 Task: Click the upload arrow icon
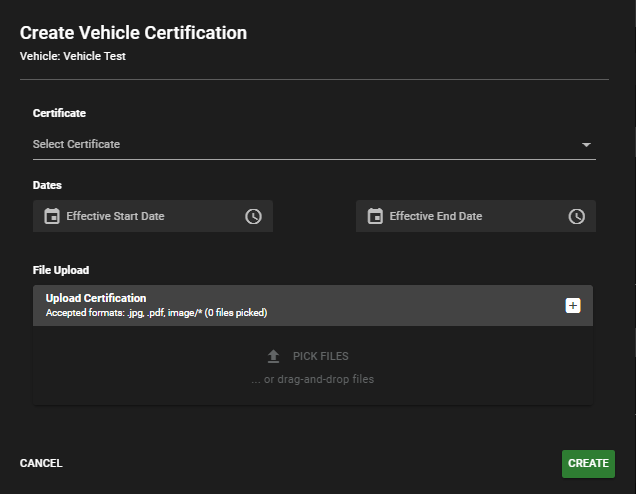point(273,357)
